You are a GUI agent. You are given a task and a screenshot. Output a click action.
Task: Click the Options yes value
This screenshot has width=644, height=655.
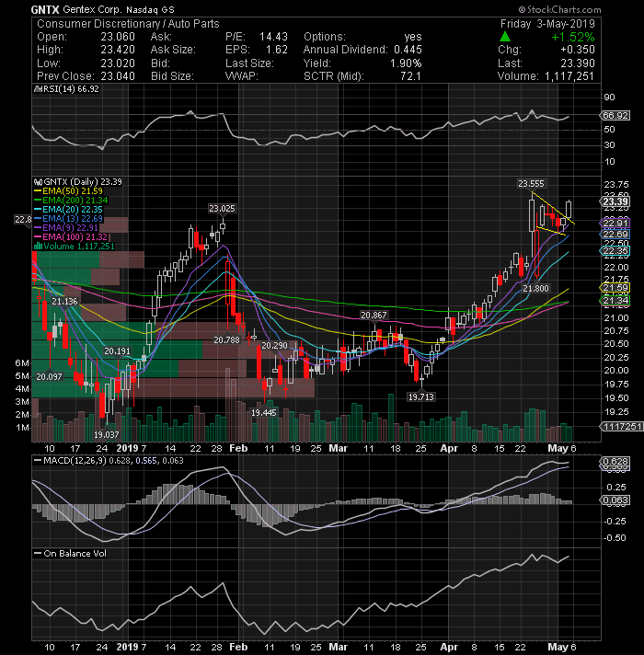pos(413,37)
